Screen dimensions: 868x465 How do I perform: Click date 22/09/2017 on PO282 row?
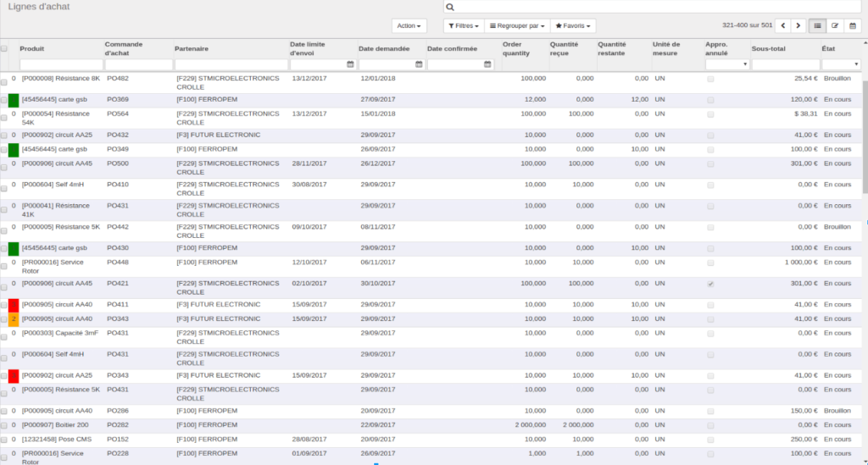tap(378, 425)
